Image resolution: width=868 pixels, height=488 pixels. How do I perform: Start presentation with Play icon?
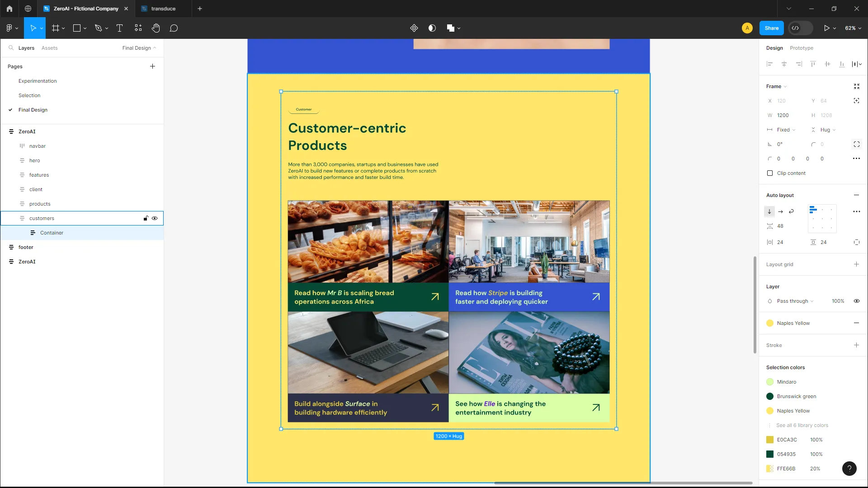pyautogui.click(x=826, y=28)
